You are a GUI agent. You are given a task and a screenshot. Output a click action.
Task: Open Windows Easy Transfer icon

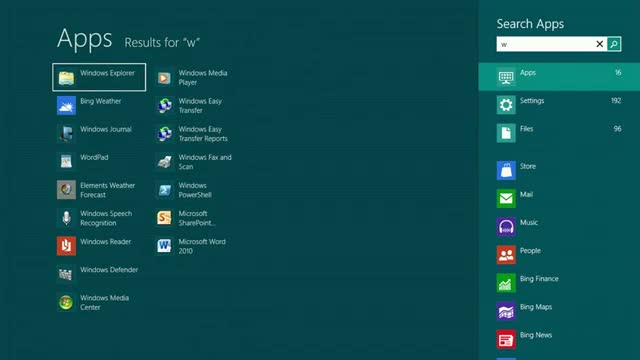pos(164,106)
